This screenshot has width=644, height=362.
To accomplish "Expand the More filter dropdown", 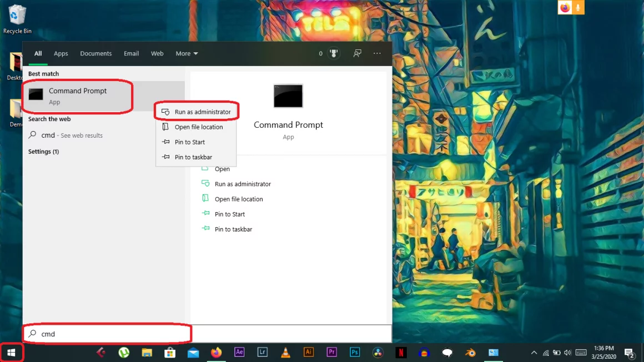I will pos(187,53).
